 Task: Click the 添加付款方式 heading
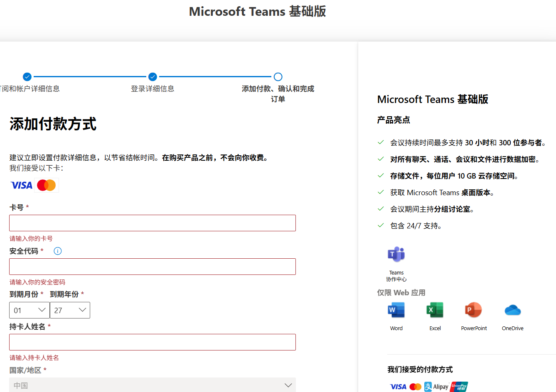[x=53, y=124]
